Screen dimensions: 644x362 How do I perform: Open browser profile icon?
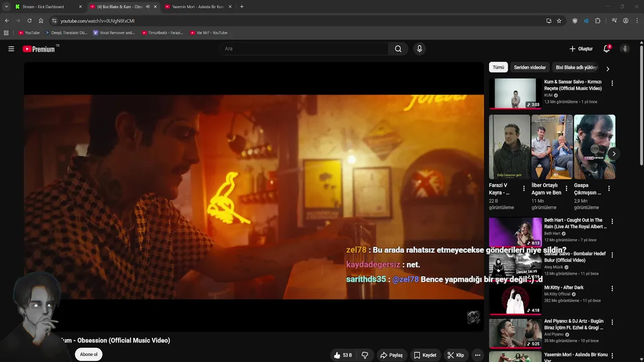(626, 21)
